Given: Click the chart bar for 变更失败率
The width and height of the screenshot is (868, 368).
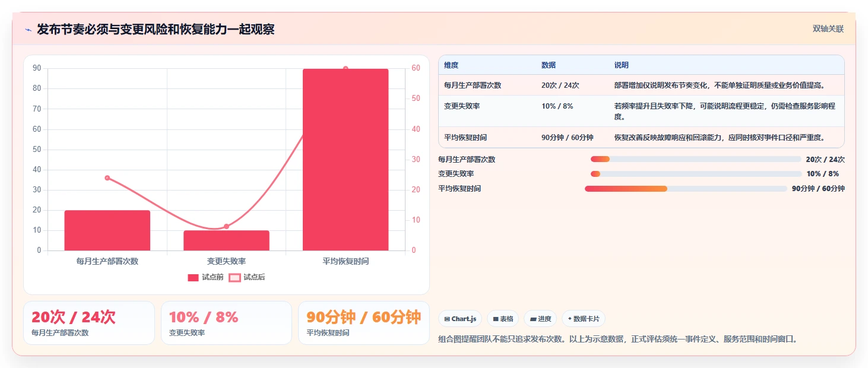Looking at the screenshot, I should [x=226, y=240].
